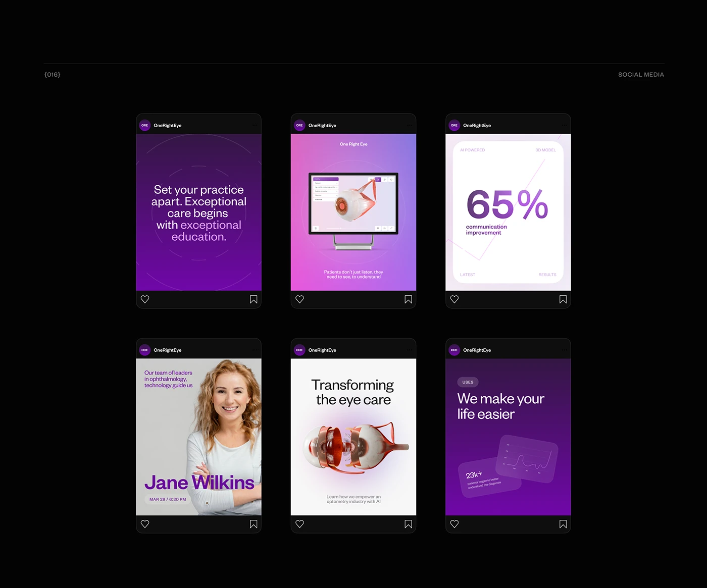Like the "Set your practice apart" post

[x=145, y=299]
